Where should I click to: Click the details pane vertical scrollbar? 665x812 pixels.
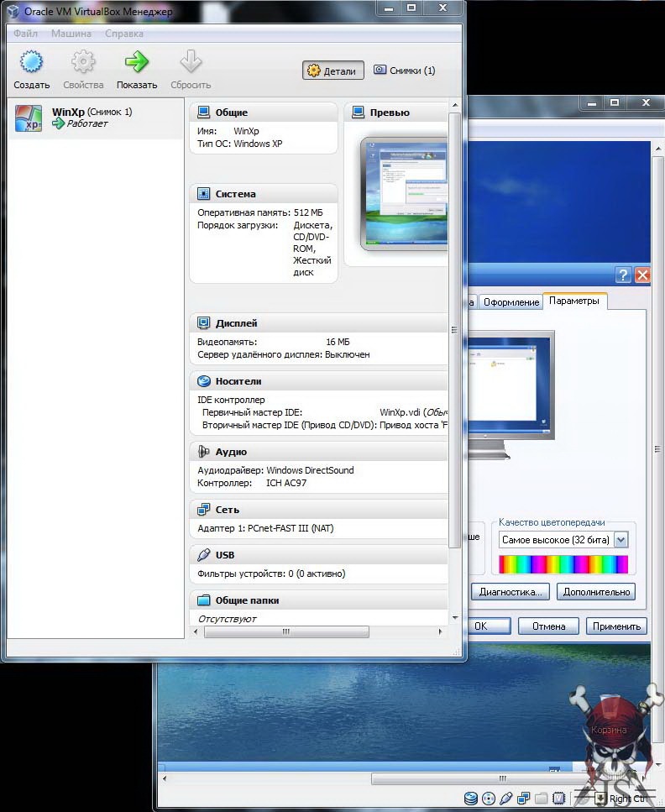click(454, 330)
